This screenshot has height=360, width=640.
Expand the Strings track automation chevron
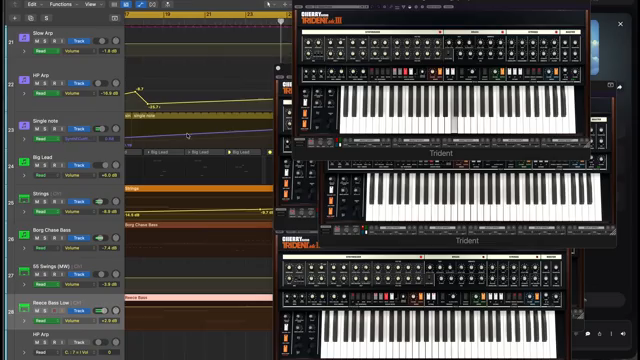point(24,212)
